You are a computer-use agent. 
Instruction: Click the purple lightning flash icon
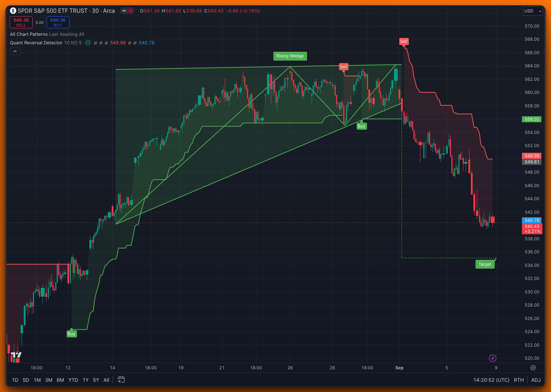point(492,358)
